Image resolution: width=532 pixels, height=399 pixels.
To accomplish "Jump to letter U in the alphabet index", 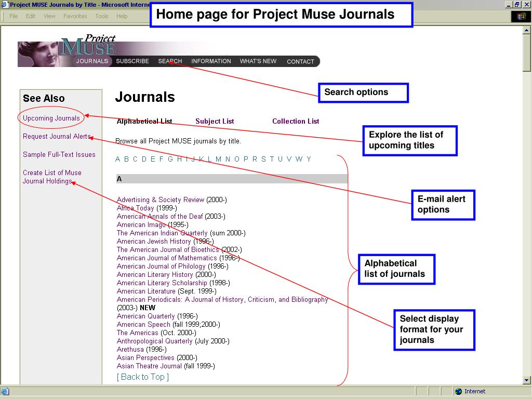I will [280, 159].
